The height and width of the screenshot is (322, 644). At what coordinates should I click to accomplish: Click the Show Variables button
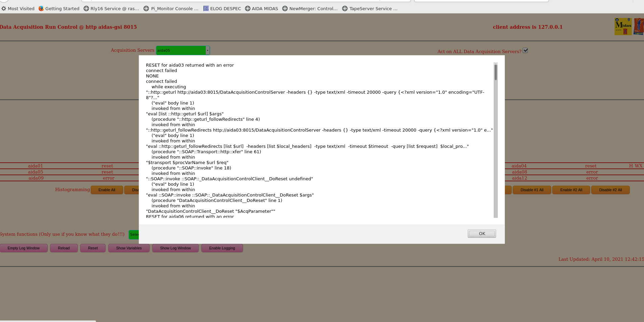pos(129,248)
